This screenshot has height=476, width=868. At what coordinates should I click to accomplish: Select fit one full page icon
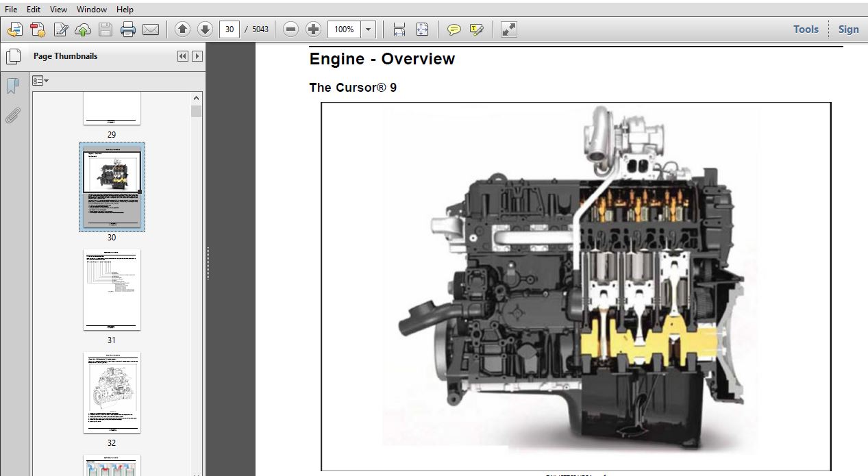click(422, 29)
